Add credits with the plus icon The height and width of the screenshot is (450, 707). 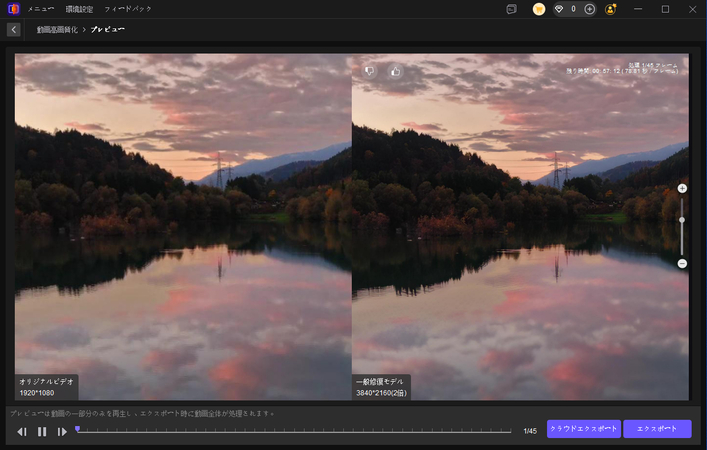pos(589,9)
